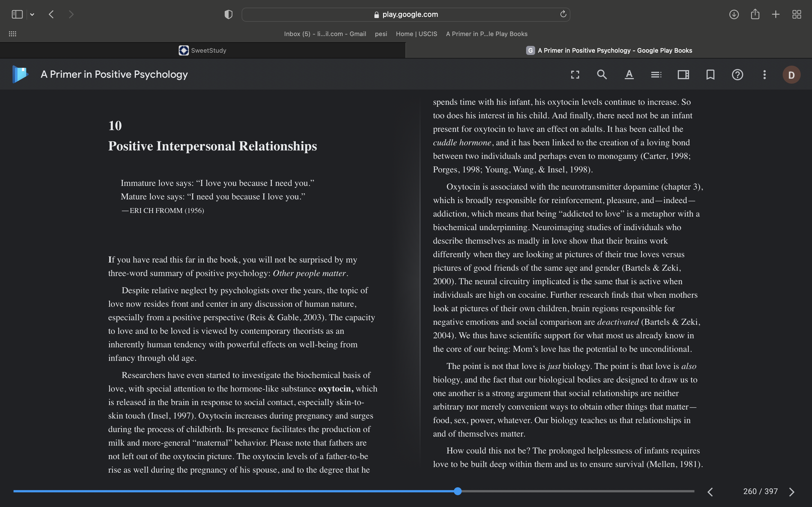Open the Safari tab overview grid
This screenshot has width=812, height=507.
[x=796, y=14]
